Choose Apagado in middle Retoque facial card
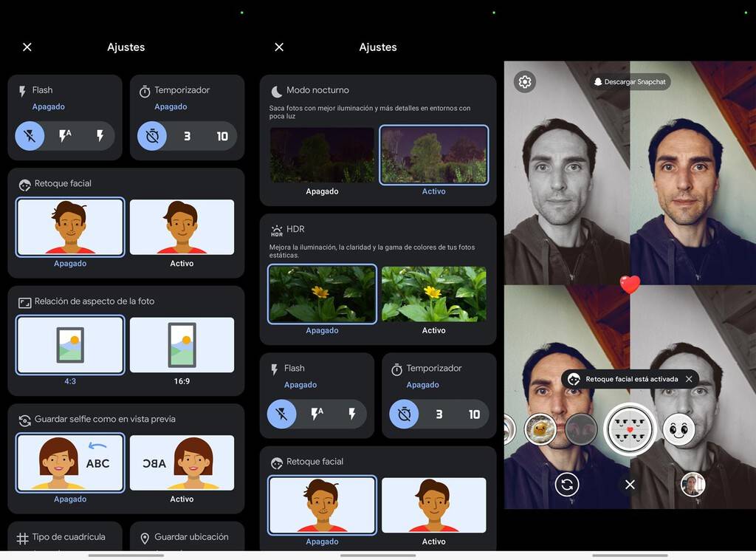This screenshot has height=560, width=756. click(x=322, y=505)
